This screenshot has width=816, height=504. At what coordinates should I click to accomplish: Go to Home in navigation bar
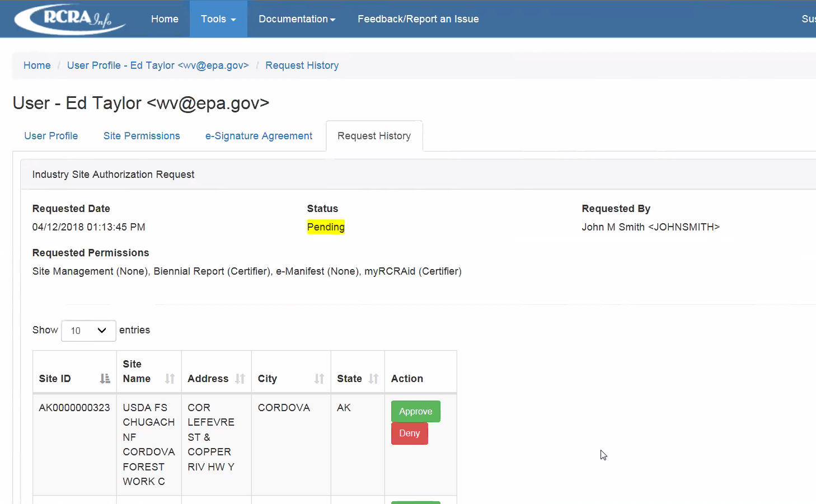tap(165, 19)
